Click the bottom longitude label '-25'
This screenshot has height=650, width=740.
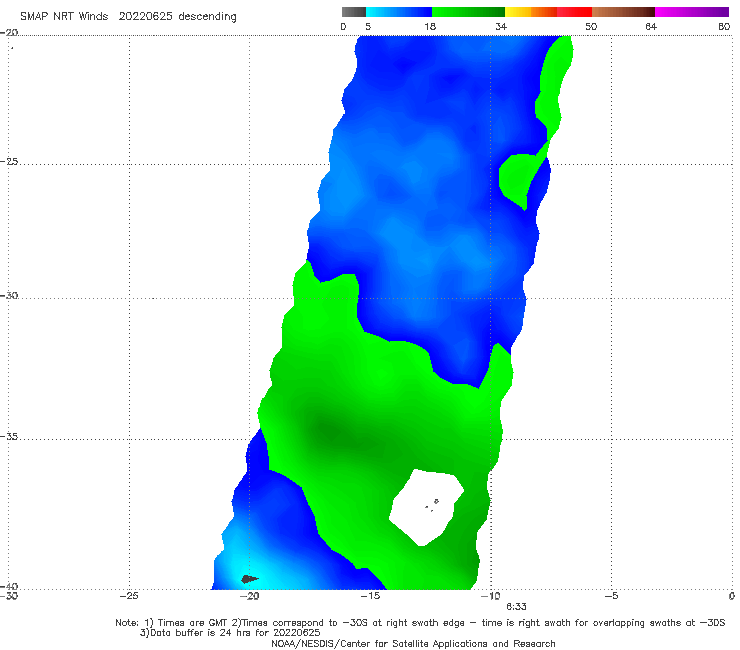coord(129,596)
